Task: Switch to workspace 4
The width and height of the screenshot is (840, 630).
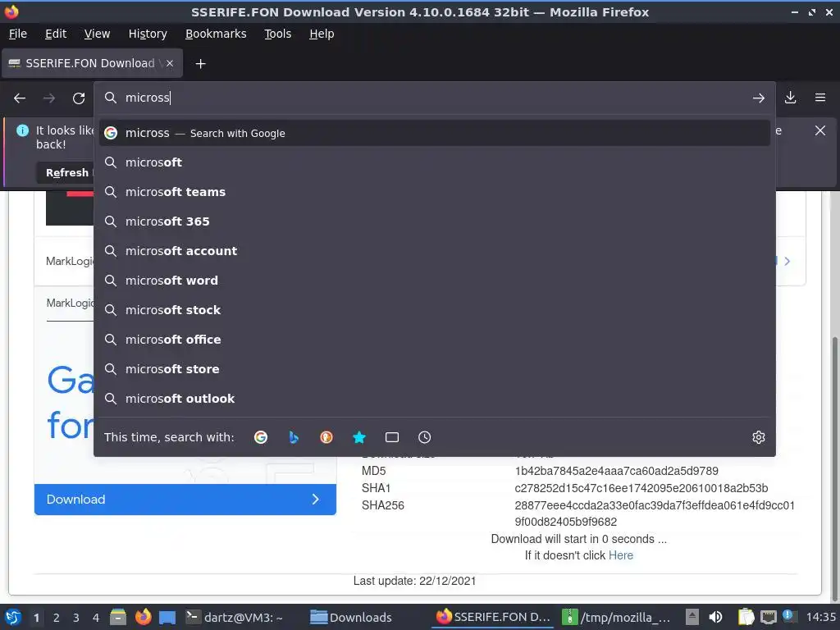Action: 96,618
